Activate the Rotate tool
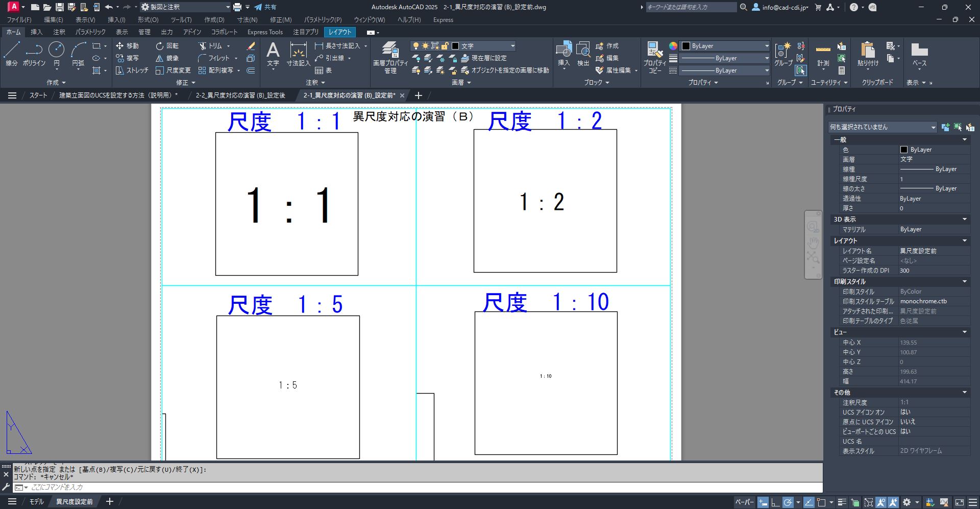The image size is (980, 509). pyautogui.click(x=167, y=45)
